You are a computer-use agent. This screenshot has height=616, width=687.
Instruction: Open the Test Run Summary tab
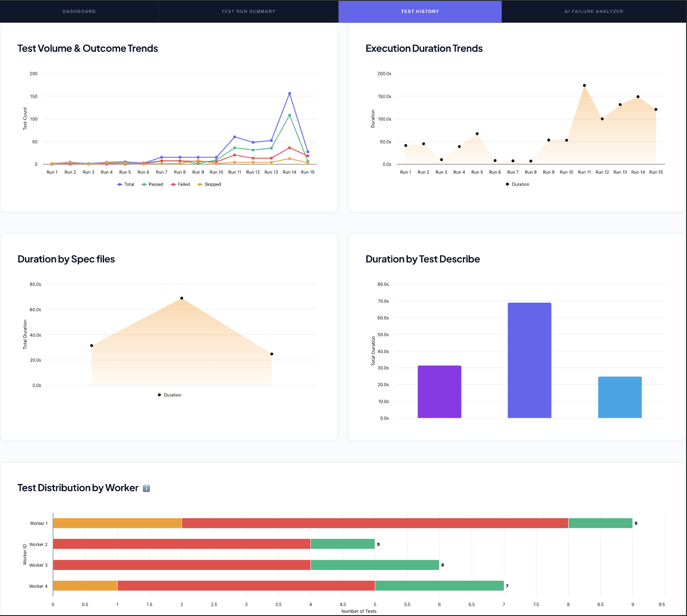tap(248, 12)
